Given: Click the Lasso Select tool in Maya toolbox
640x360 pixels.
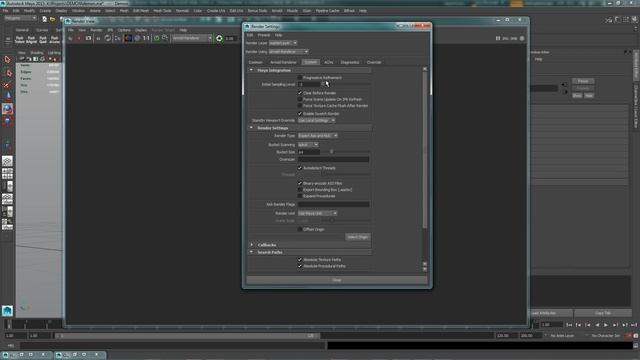Looking at the screenshot, I should (x=7, y=73).
